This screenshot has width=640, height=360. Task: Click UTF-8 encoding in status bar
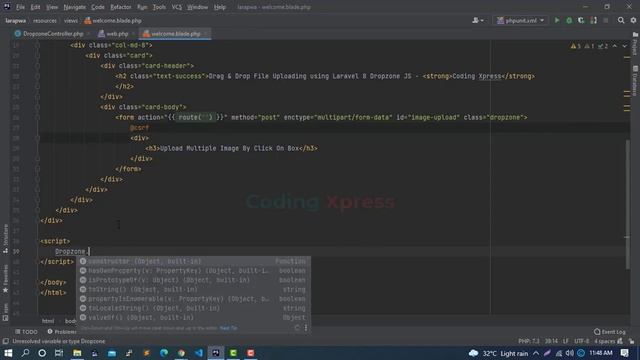(x=582, y=341)
